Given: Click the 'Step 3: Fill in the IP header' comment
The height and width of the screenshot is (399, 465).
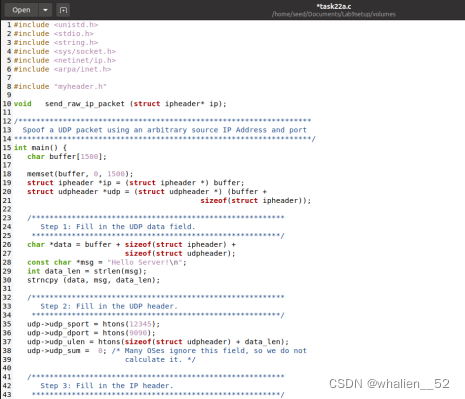Looking at the screenshot, I should 107,386.
